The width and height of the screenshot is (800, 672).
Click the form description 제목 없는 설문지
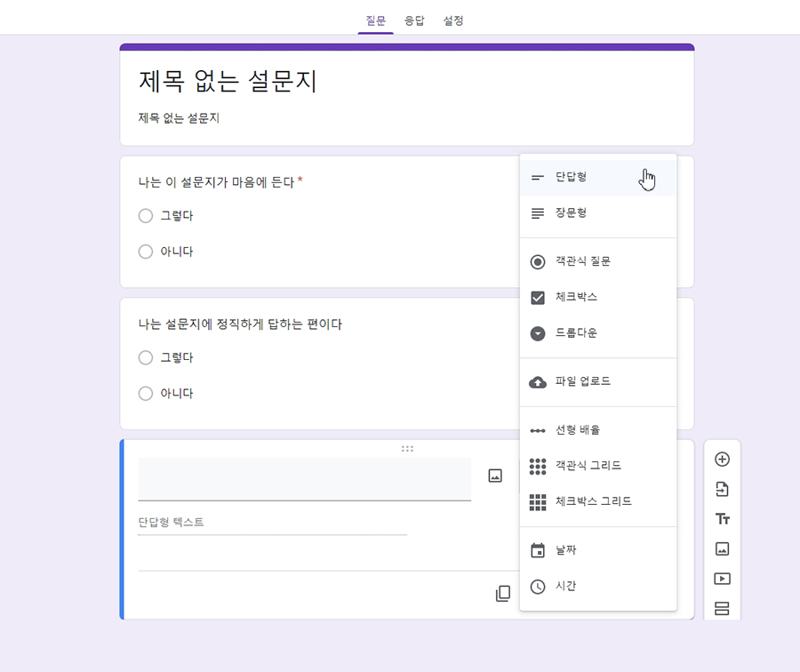[x=179, y=118]
